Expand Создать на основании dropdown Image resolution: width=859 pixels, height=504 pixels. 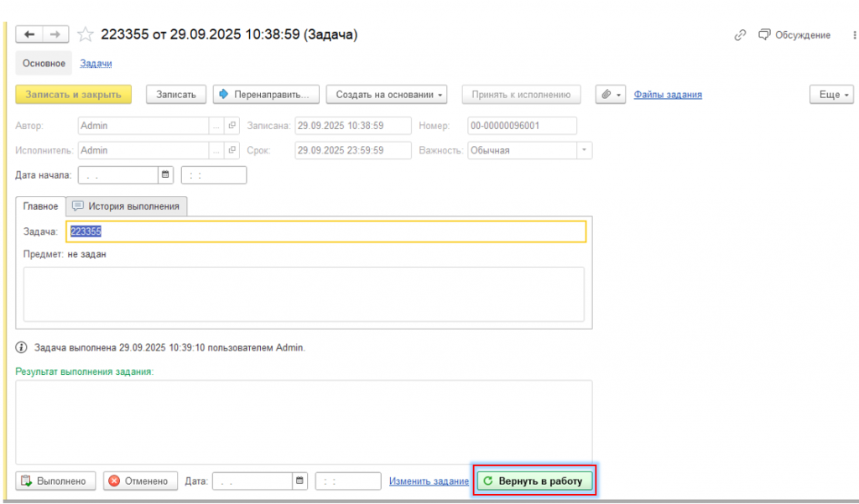386,94
